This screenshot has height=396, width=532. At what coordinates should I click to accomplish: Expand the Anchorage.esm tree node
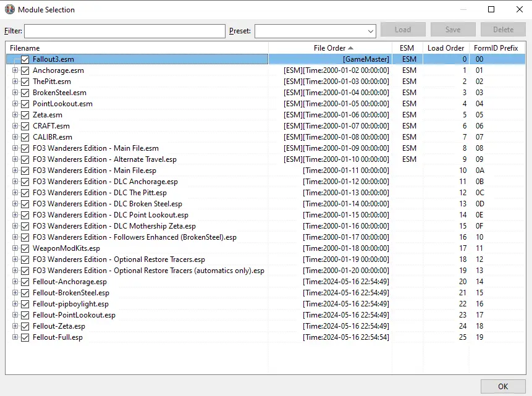coord(15,70)
